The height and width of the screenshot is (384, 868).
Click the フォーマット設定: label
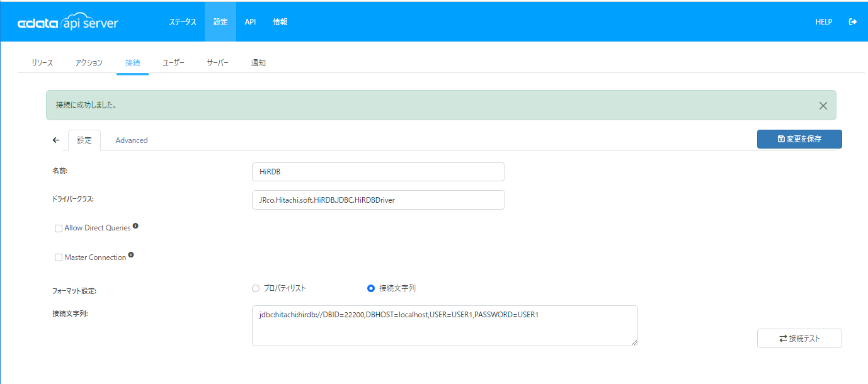coord(74,291)
